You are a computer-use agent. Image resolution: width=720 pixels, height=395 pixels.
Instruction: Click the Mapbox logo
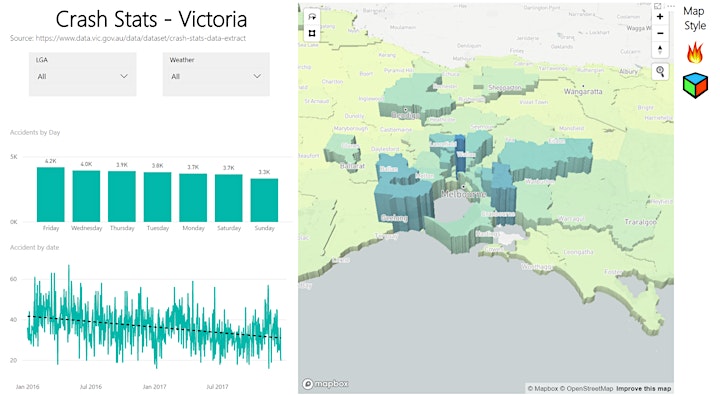click(x=325, y=384)
